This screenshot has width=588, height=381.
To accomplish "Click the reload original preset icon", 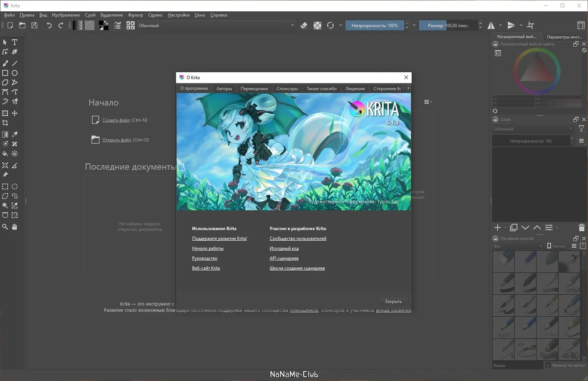I will [x=330, y=25].
